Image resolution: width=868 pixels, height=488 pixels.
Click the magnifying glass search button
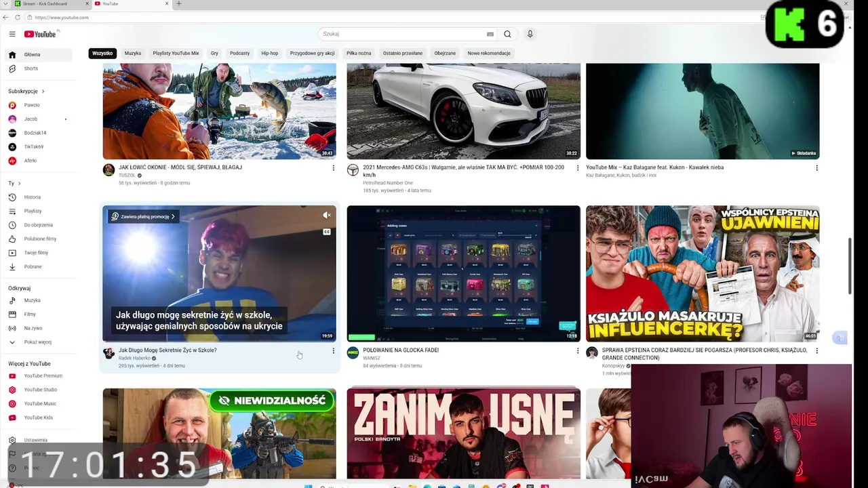[507, 34]
